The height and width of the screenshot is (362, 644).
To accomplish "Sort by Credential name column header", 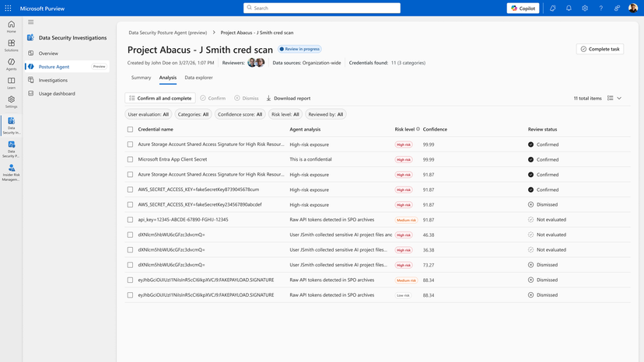I will [156, 129].
